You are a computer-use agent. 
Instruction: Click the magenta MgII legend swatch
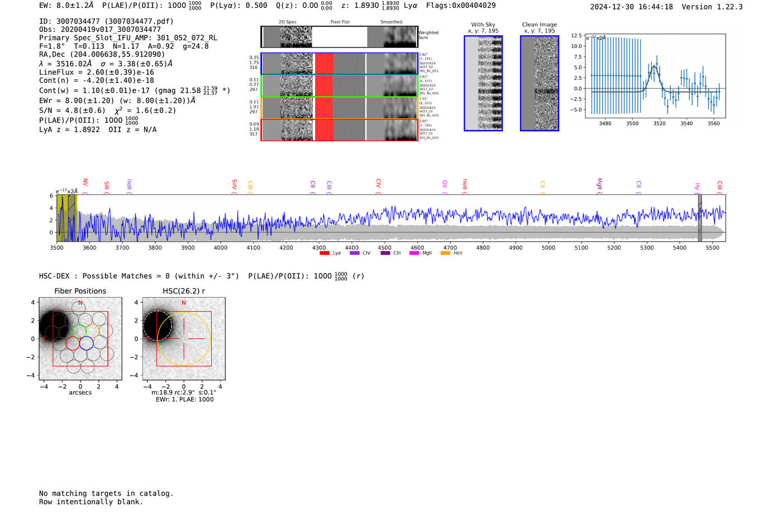(x=414, y=253)
